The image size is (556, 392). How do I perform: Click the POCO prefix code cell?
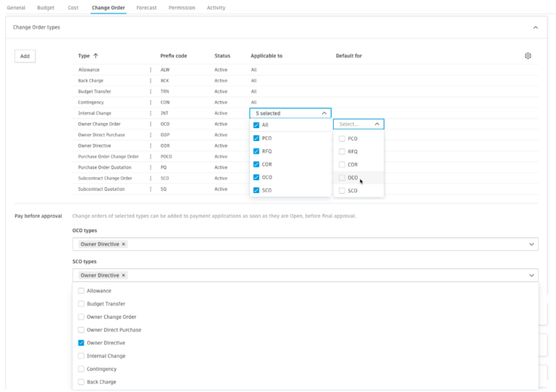[166, 156]
